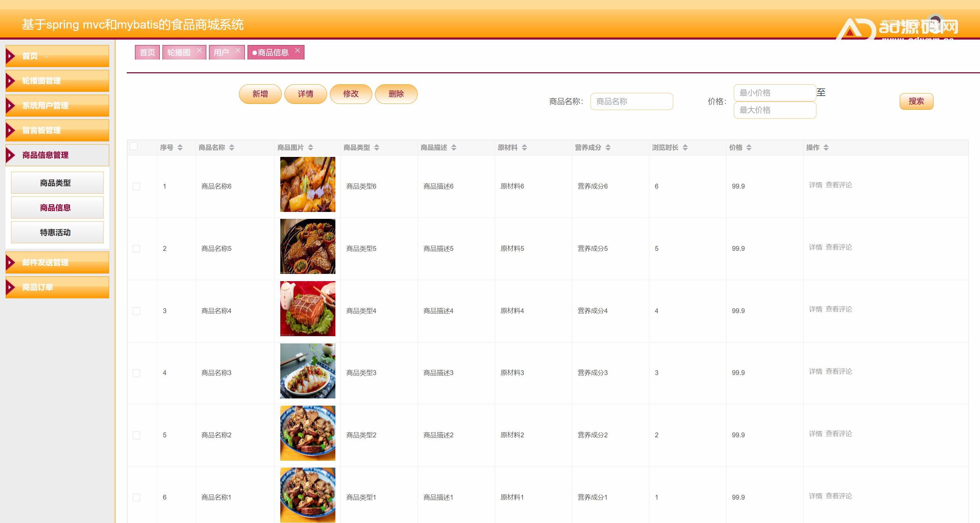This screenshot has height=523, width=980.
Task: Check the row checkbox for 商品名称6
Action: (136, 186)
